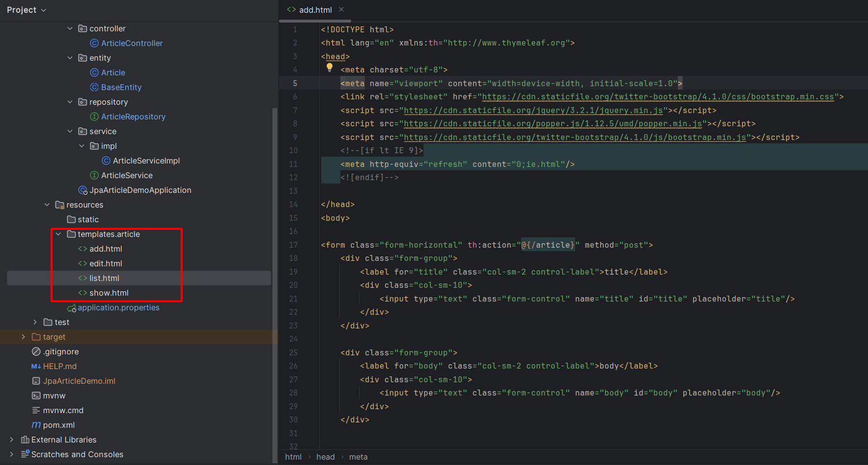The height and width of the screenshot is (465, 868).
Task: Collapse the controller folder
Action: click(70, 28)
